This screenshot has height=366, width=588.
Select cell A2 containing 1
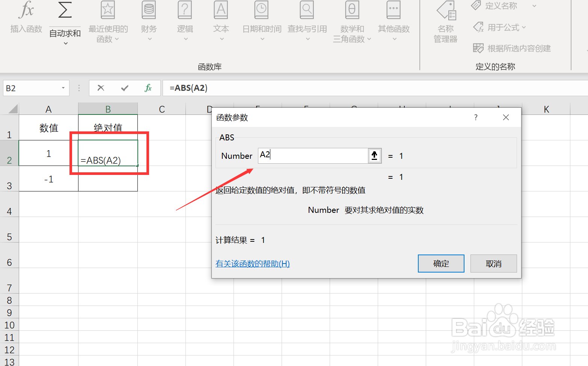[x=48, y=153]
